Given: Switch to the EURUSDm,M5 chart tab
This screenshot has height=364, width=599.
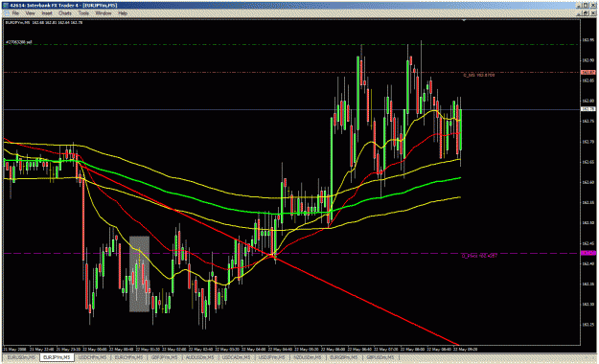Looking at the screenshot, I should (x=21, y=357).
